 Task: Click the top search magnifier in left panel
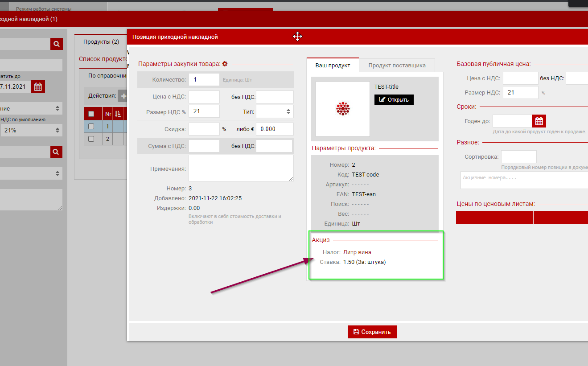tap(56, 44)
